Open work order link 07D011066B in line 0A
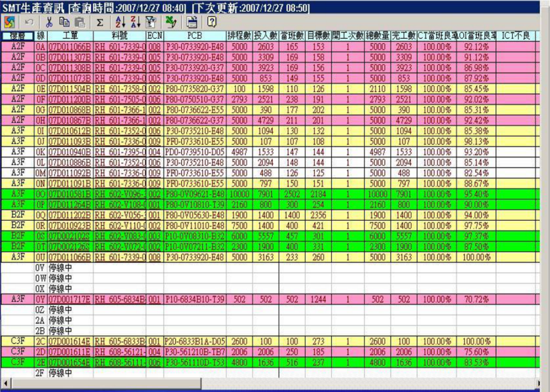This screenshot has width=550, height=392. [69, 45]
